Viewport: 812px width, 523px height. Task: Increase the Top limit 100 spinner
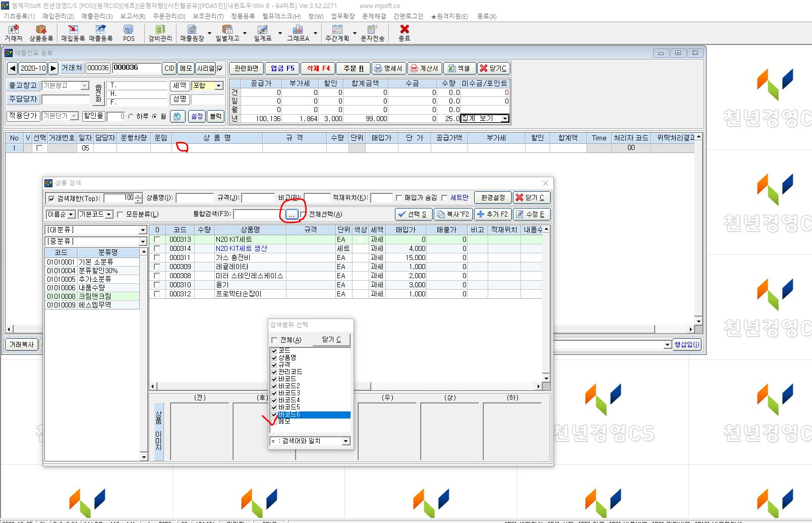click(139, 196)
